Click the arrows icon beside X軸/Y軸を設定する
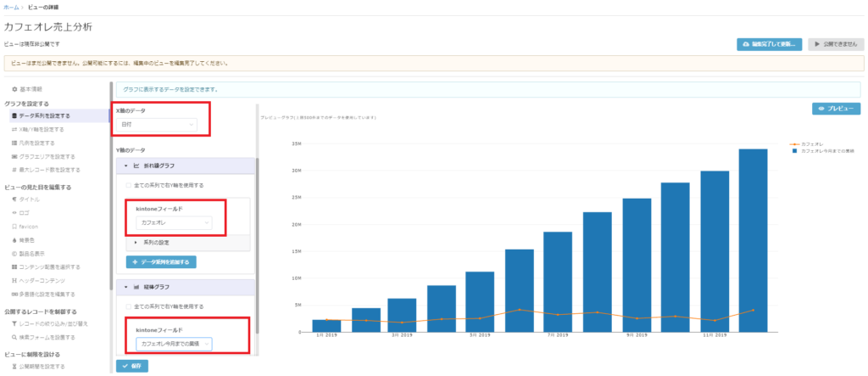The width and height of the screenshot is (868, 376). [14, 129]
